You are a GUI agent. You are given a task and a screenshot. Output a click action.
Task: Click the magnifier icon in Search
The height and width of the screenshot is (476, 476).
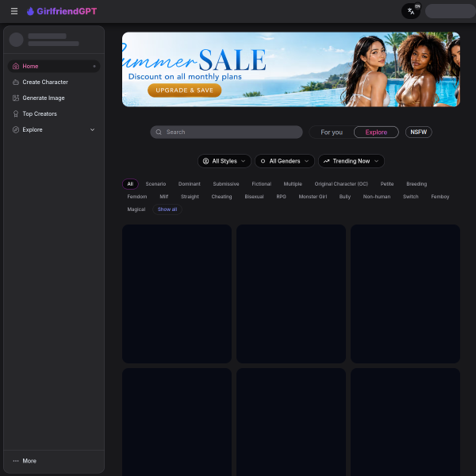click(x=159, y=132)
